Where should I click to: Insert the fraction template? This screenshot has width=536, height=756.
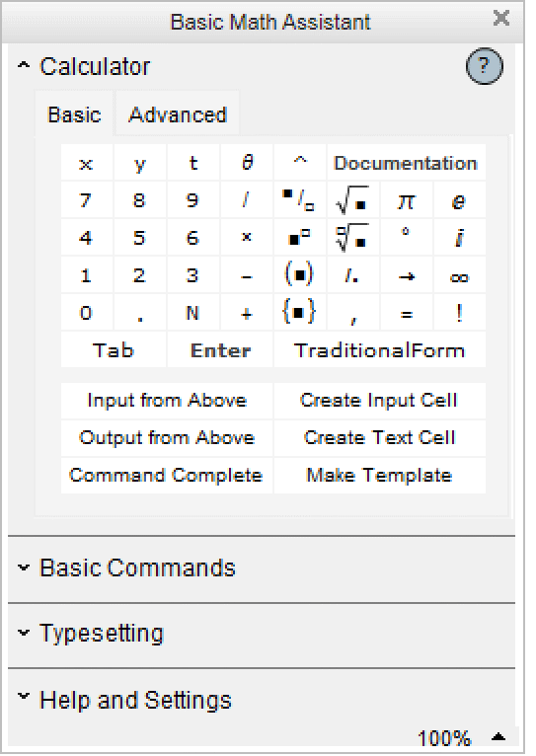(x=299, y=200)
